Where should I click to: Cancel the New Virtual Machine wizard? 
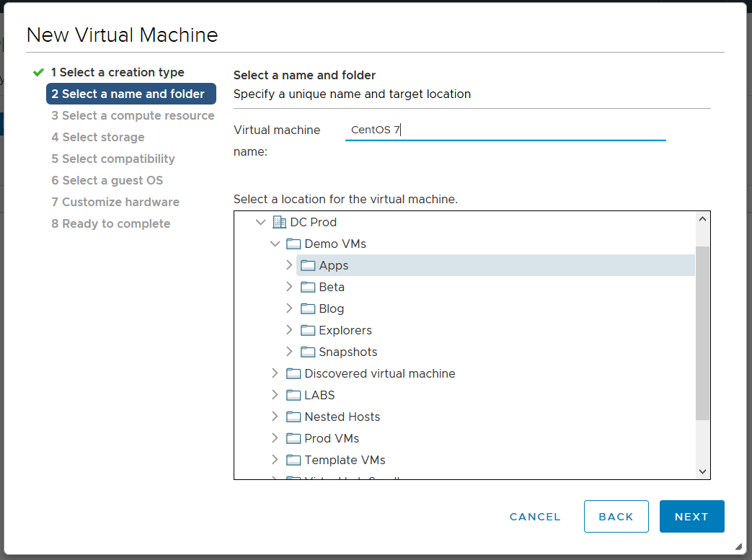(x=535, y=517)
